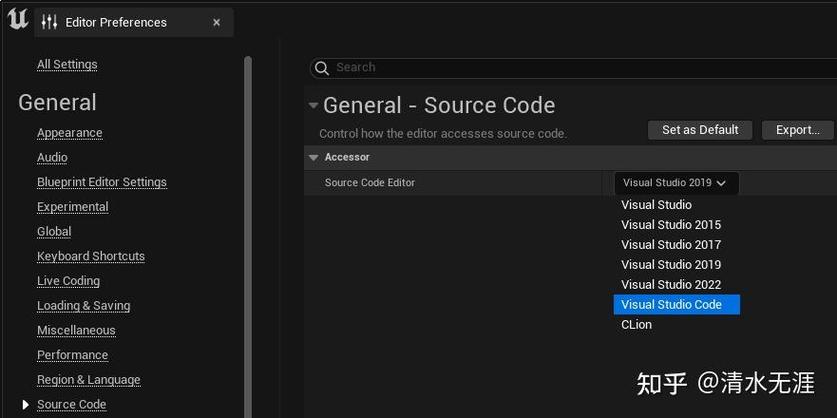Image resolution: width=837 pixels, height=418 pixels.
Task: Click the Unreal Engine logo icon
Action: 18,19
